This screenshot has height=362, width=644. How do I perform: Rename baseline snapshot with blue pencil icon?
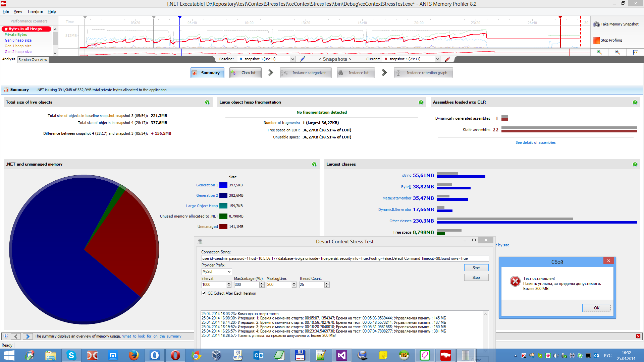(x=303, y=59)
